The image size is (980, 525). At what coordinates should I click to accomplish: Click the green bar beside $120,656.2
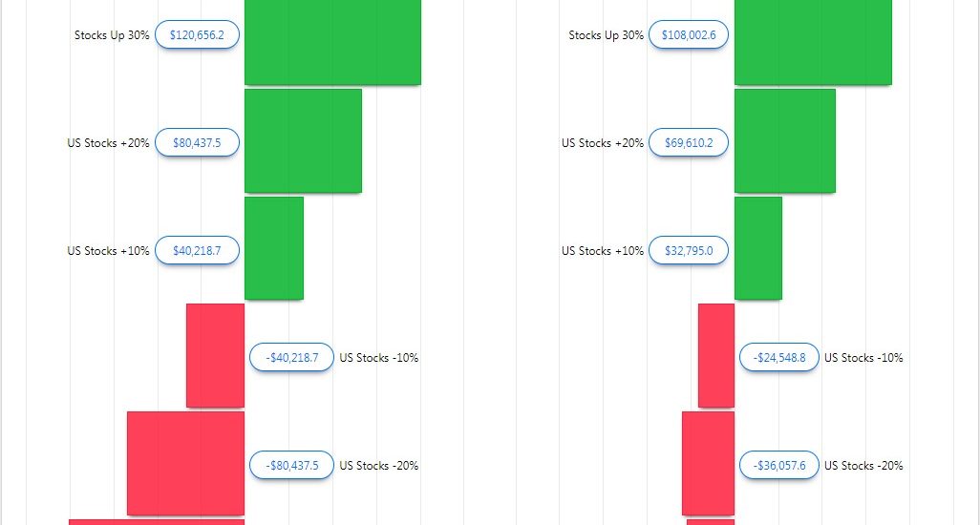click(x=332, y=42)
